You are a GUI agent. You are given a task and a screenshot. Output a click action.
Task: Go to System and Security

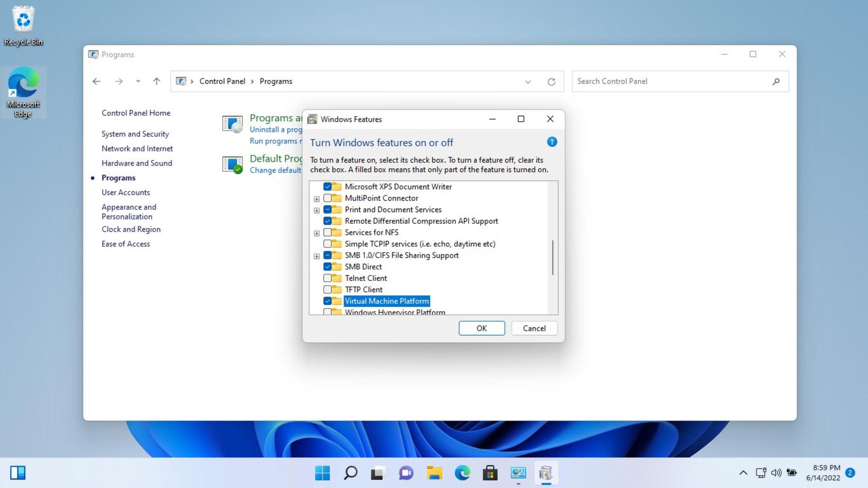[135, 134]
